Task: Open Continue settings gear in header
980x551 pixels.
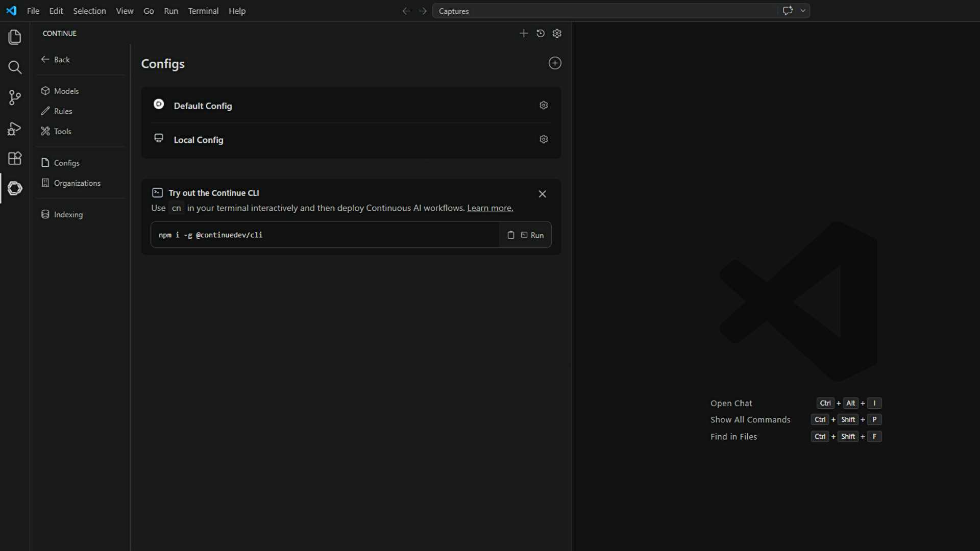Action: [x=557, y=33]
